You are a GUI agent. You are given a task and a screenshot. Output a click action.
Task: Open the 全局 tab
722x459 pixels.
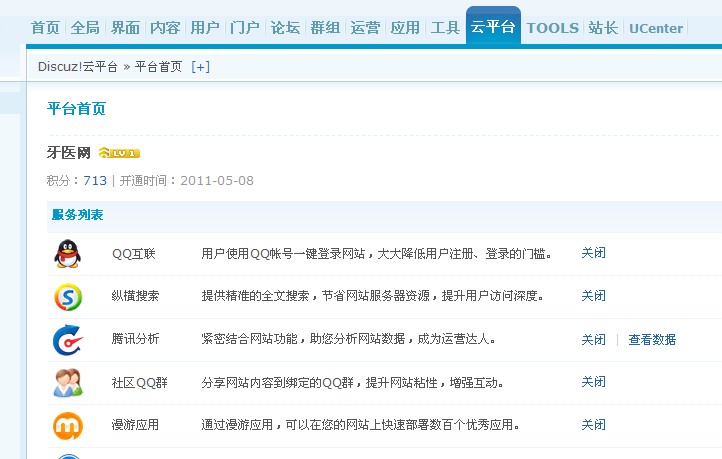(x=85, y=28)
